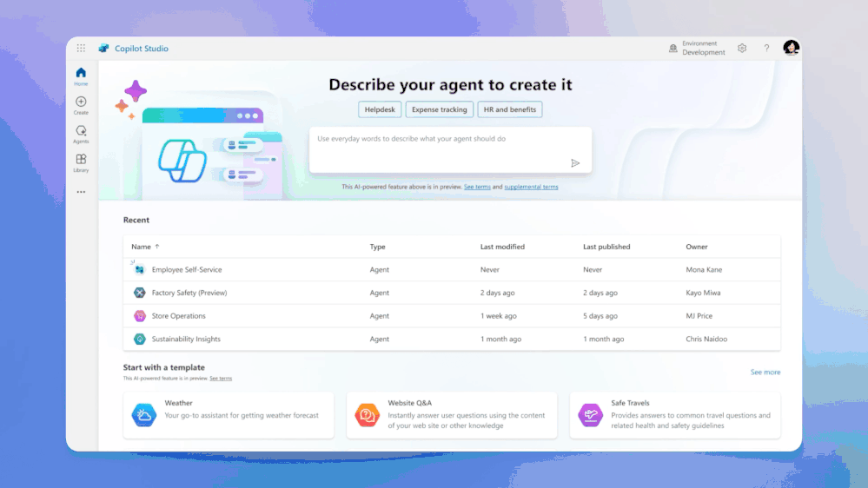The height and width of the screenshot is (488, 868).
Task: Click owner Mona Kane cell
Action: point(704,269)
